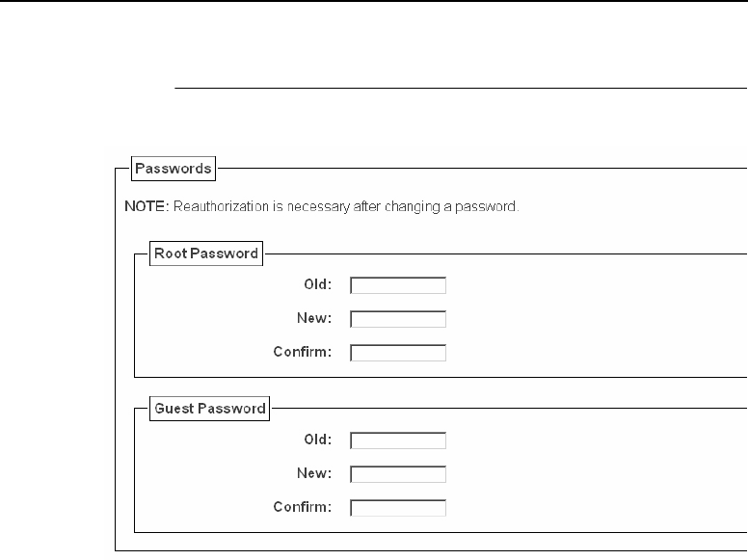Click the Guest Password Old input field
Screen dimensions: 748x560
tap(398, 440)
